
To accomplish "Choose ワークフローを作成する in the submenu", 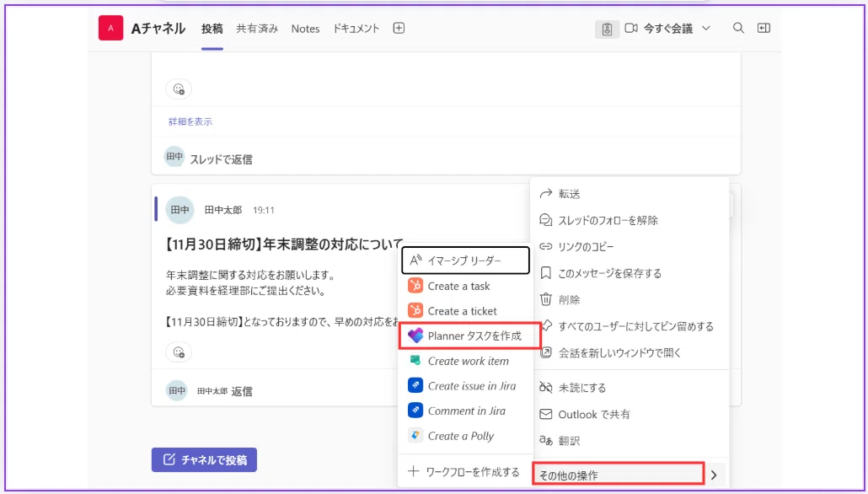I will [465, 472].
